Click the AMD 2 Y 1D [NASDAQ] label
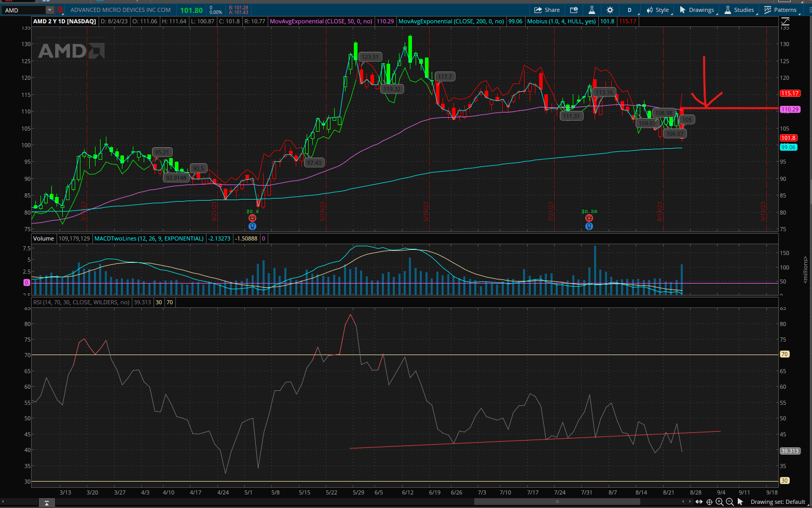The height and width of the screenshot is (508, 812). (65, 21)
